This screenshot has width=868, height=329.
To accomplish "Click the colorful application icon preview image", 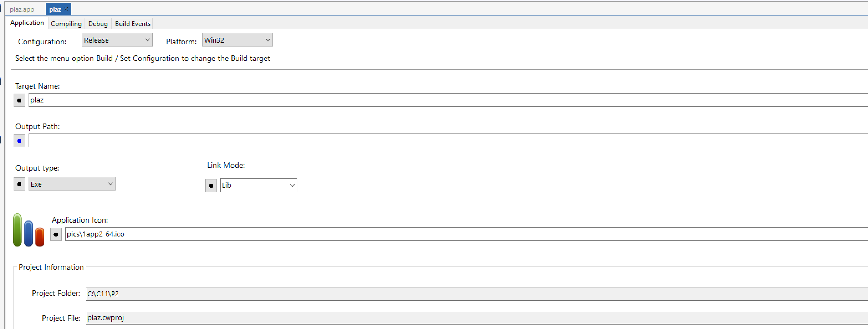I will click(x=28, y=231).
